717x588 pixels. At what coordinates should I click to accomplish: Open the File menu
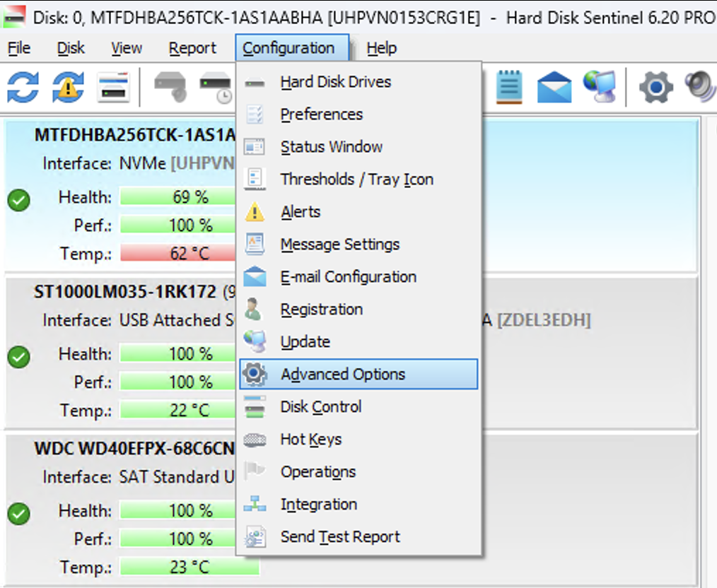point(19,48)
